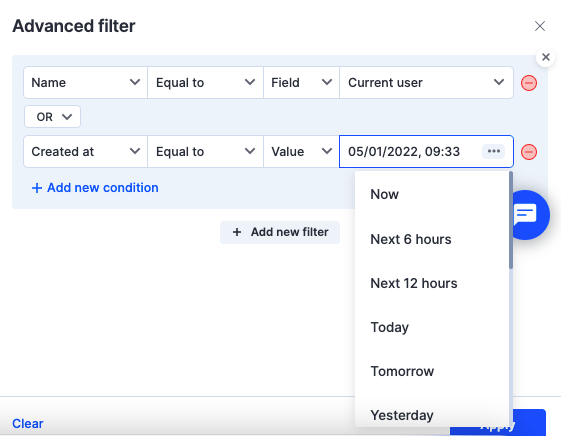Image resolution: width=561 pixels, height=436 pixels.
Task: Choose Next 12 hours preset
Action: click(x=432, y=283)
